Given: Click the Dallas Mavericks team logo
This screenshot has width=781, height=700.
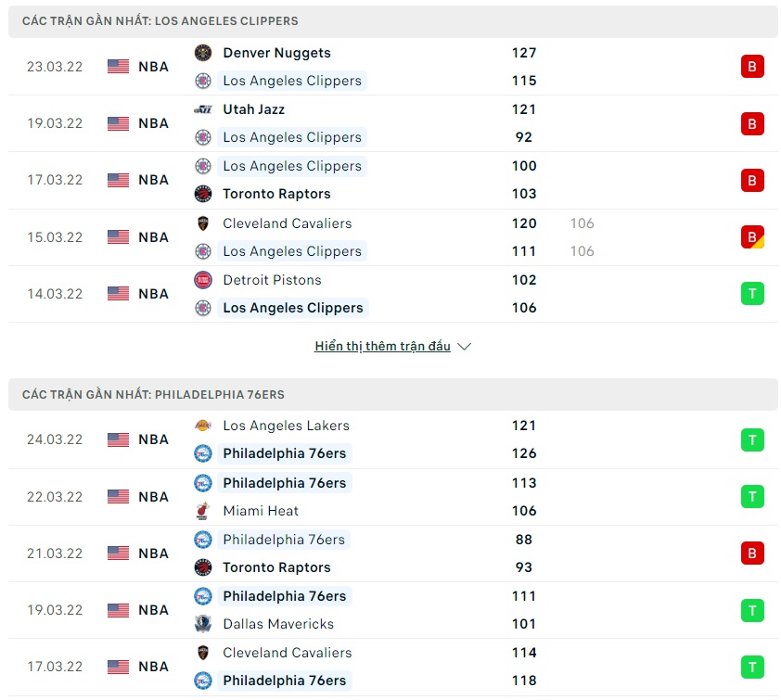Looking at the screenshot, I should point(203,624).
